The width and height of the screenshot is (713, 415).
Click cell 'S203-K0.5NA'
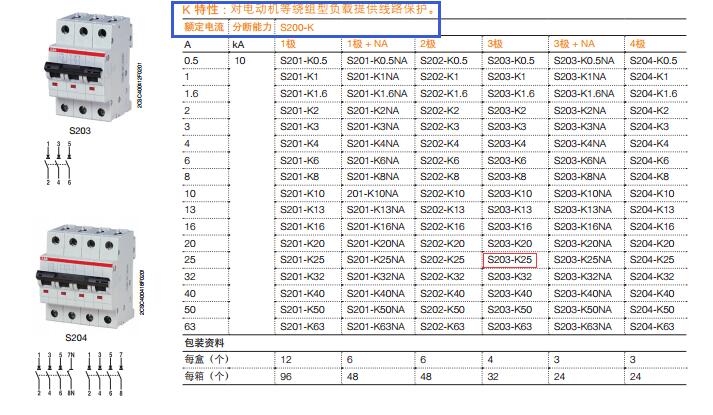tap(584, 60)
